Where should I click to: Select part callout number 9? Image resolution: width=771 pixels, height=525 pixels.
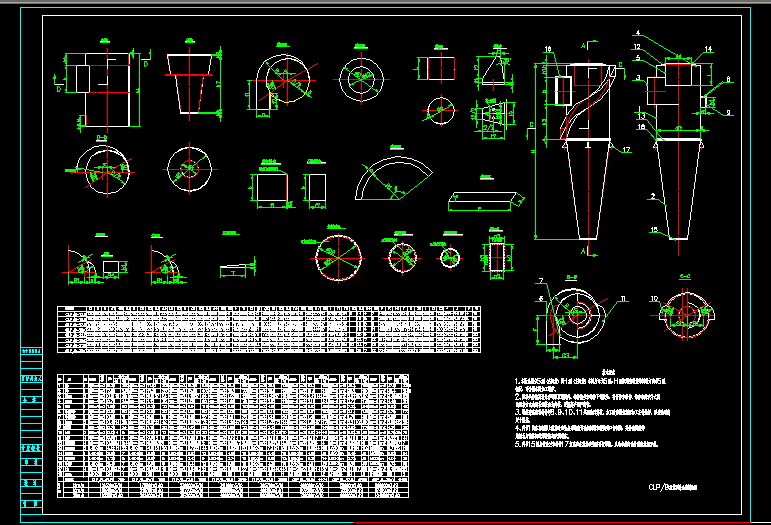[x=729, y=113]
